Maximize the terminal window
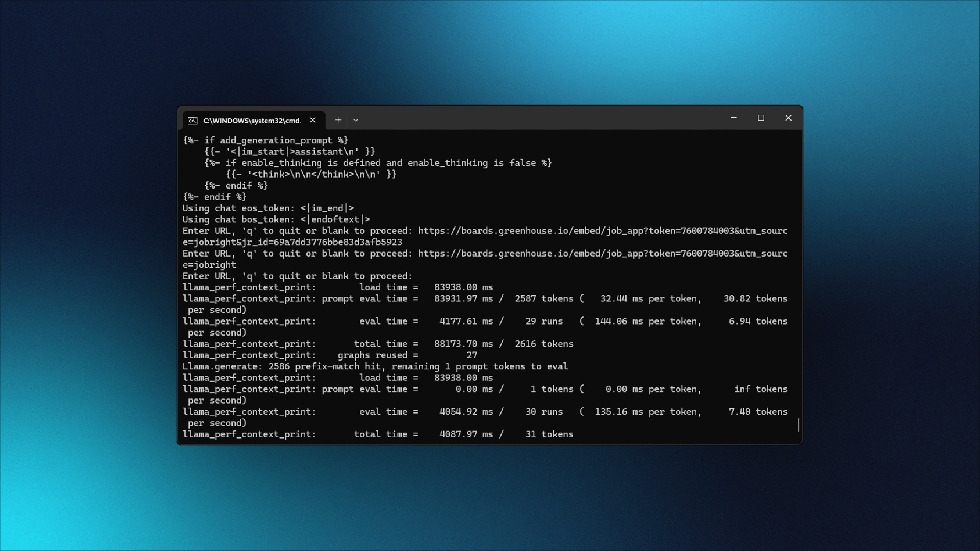 761,118
